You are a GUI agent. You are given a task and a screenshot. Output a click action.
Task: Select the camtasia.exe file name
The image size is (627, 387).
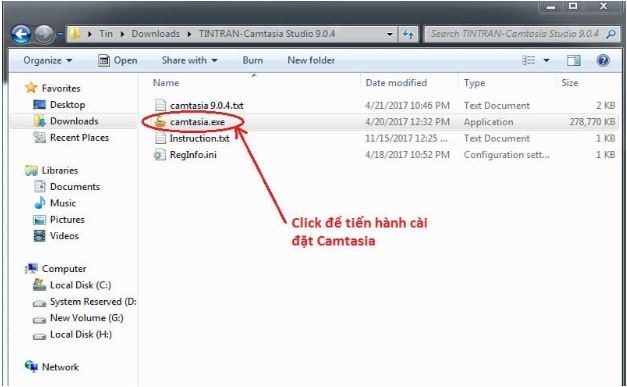197,122
